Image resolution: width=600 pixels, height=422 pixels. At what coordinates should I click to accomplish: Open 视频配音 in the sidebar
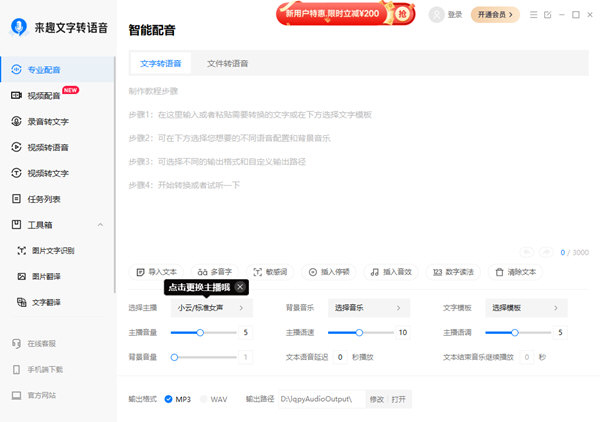[x=48, y=95]
